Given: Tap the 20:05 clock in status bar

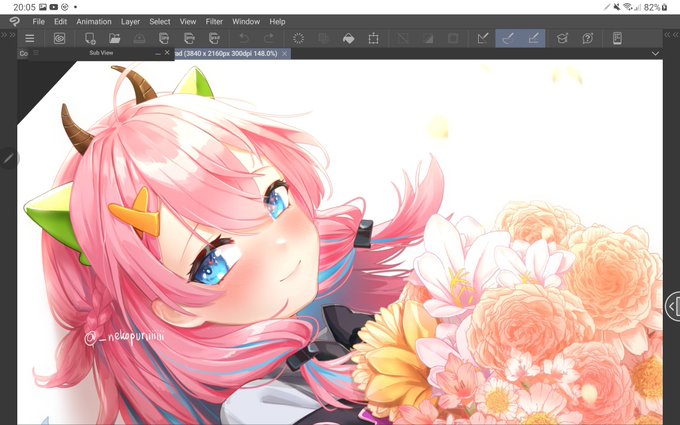Looking at the screenshot, I should [24, 7].
